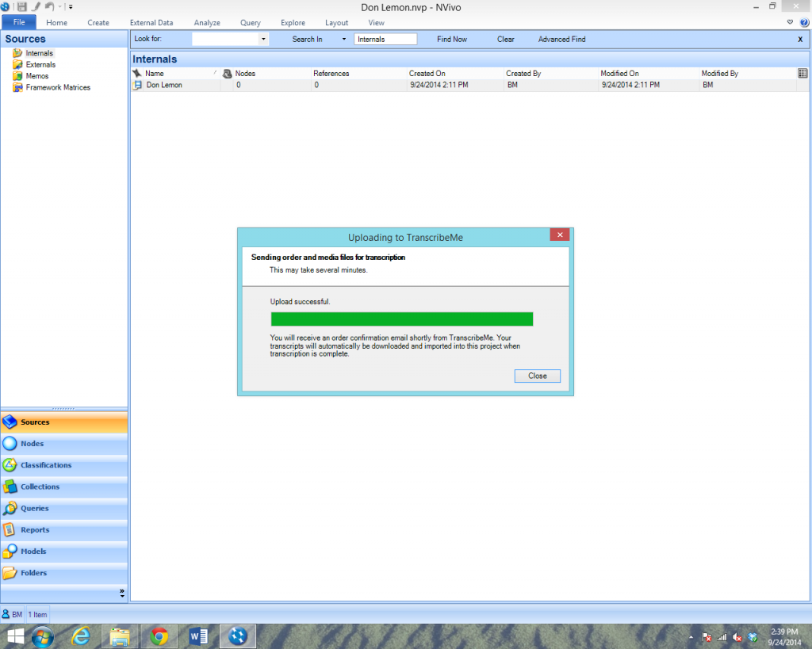
Task: Close the Uploading to TranscribeMe dialog via X
Action: click(x=560, y=235)
